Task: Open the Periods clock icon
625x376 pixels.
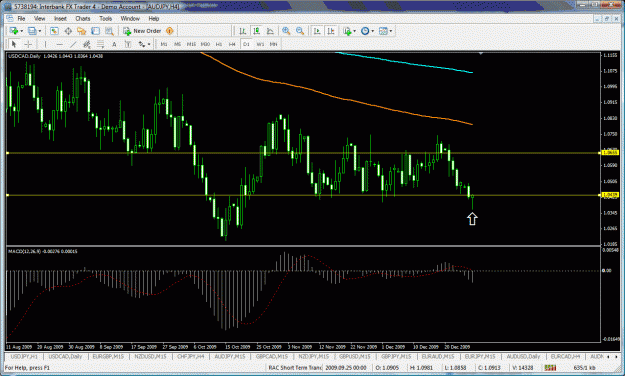Action: [365, 31]
